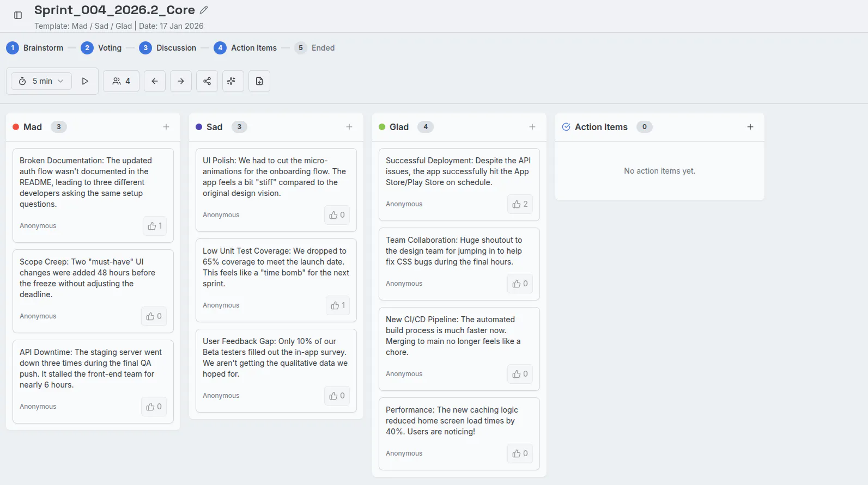
Task: Click the template and date subtitle
Action: (119, 26)
